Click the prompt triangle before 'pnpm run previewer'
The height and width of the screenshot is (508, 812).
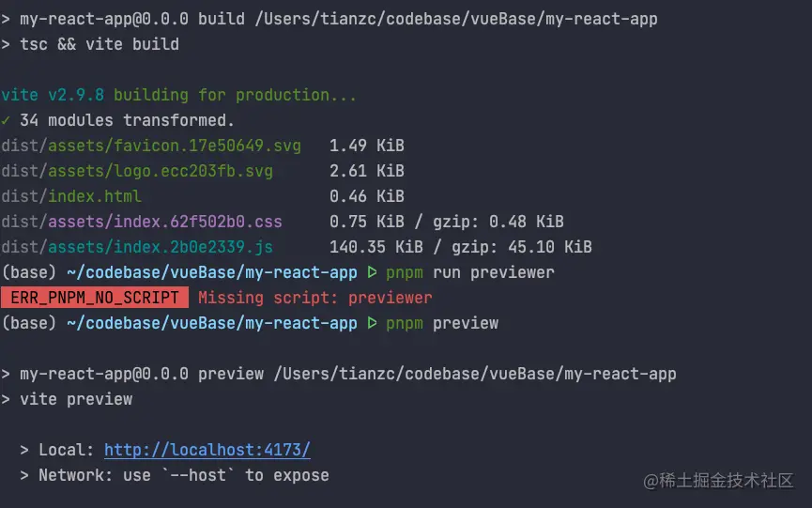tap(372, 272)
